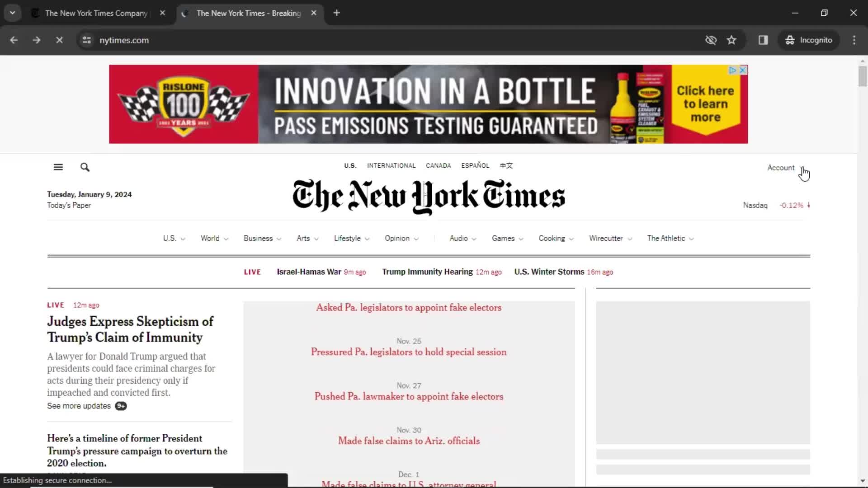Screen dimensions: 868x488
Task: Click the Today's Paper link
Action: pos(69,205)
